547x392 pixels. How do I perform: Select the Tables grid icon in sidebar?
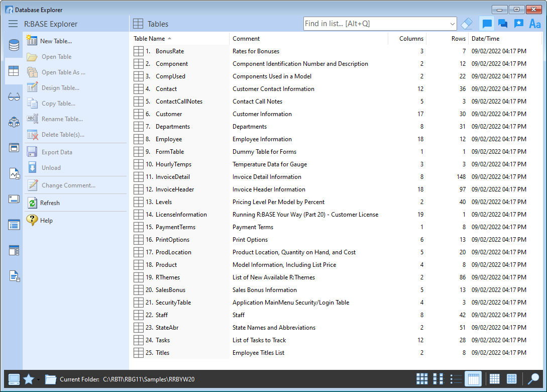click(x=14, y=71)
